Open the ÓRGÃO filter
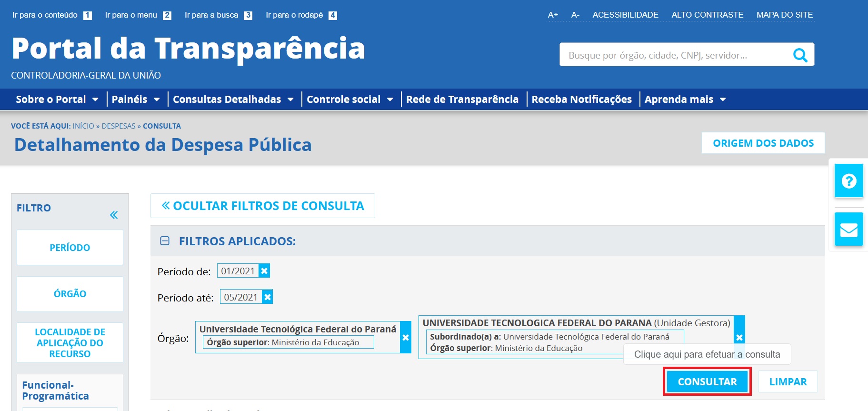Image resolution: width=868 pixels, height=411 pixels. (x=70, y=294)
